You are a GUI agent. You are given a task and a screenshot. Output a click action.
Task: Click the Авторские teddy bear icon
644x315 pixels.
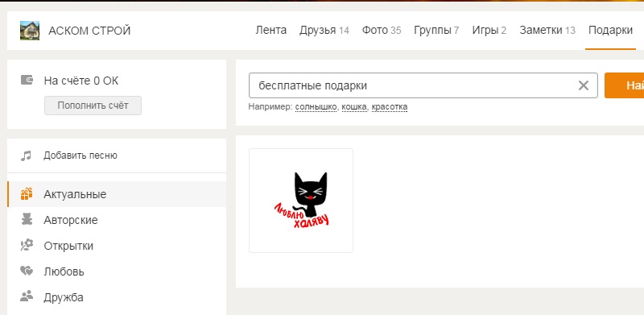point(27,220)
